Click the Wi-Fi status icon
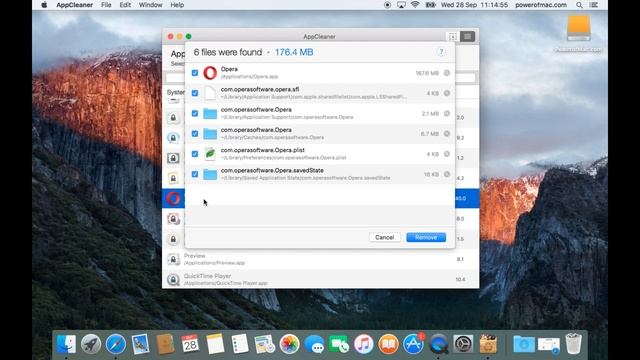 (x=415, y=5)
